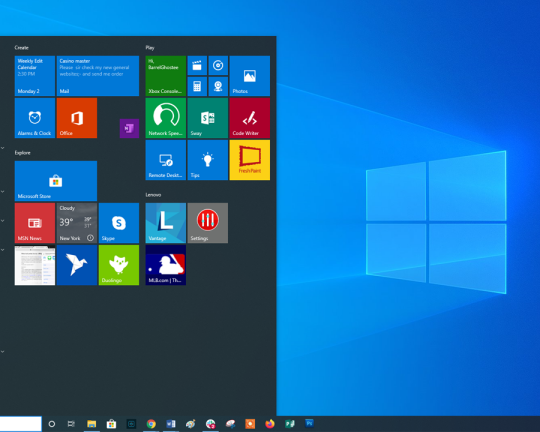Open the Movies & TV clapperboard tile

[197, 65]
